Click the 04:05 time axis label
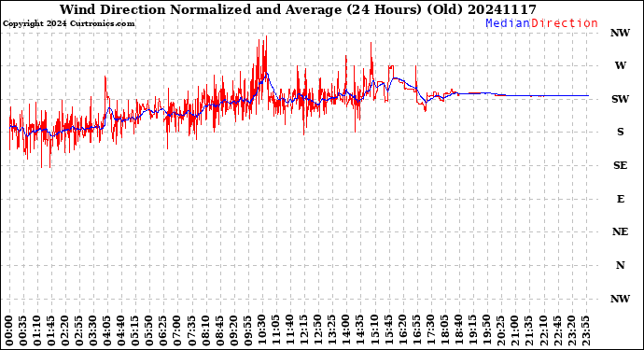The image size is (644, 350). coord(106,330)
